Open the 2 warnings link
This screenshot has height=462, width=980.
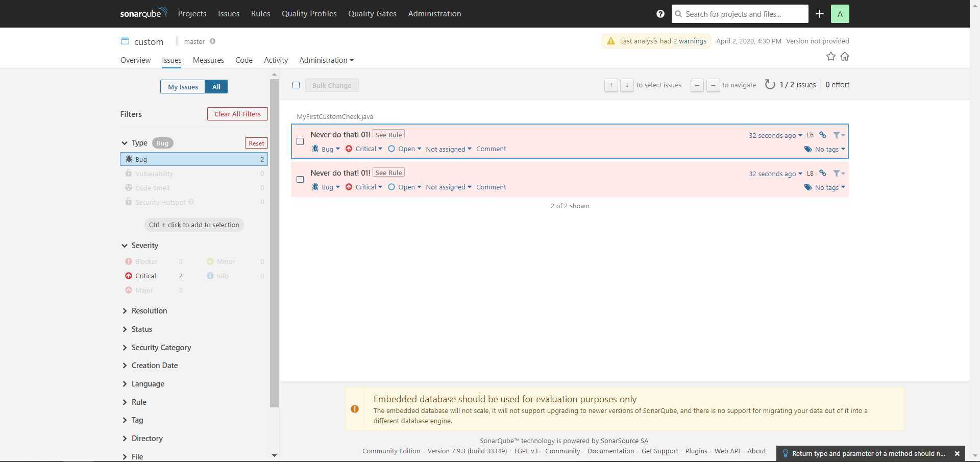(x=690, y=41)
